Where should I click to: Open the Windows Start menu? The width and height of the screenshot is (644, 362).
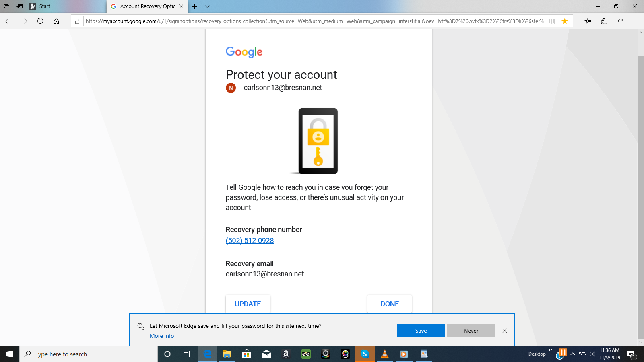[10, 354]
